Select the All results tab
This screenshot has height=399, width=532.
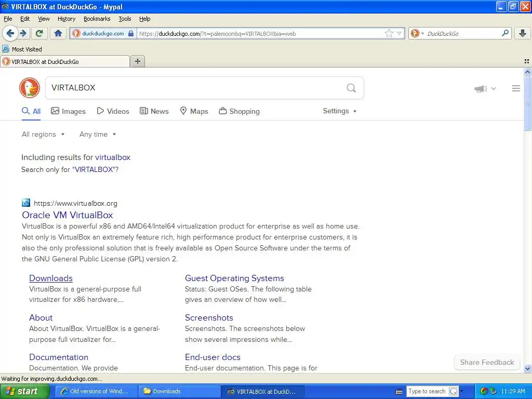(x=31, y=111)
